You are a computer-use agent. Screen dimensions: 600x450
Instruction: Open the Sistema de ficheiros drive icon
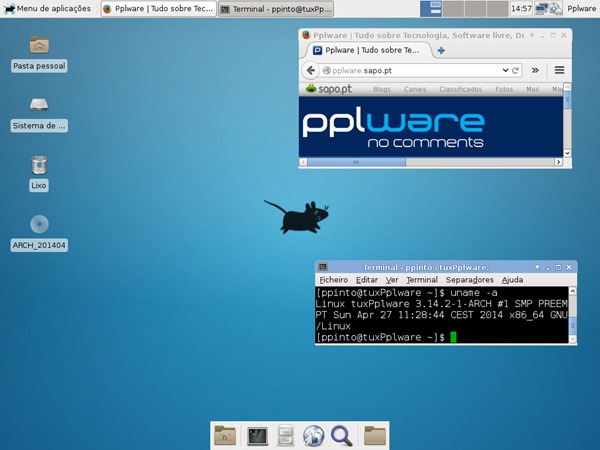pyautogui.click(x=39, y=104)
